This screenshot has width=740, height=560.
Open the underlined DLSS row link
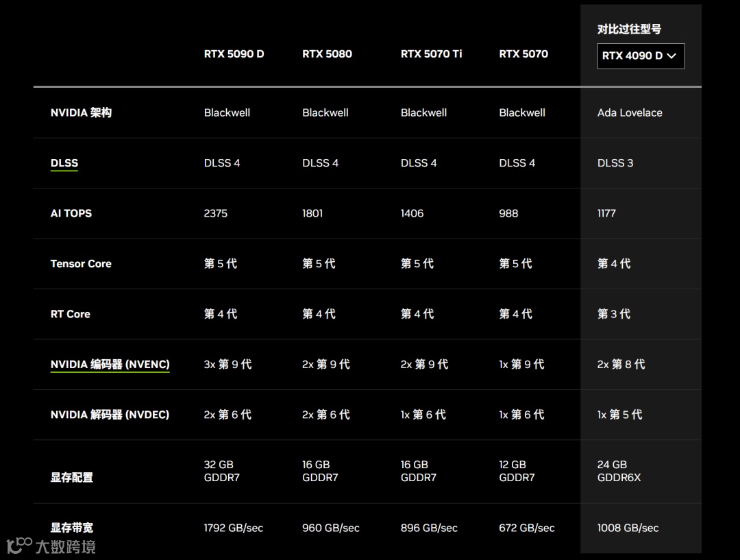[64, 163]
